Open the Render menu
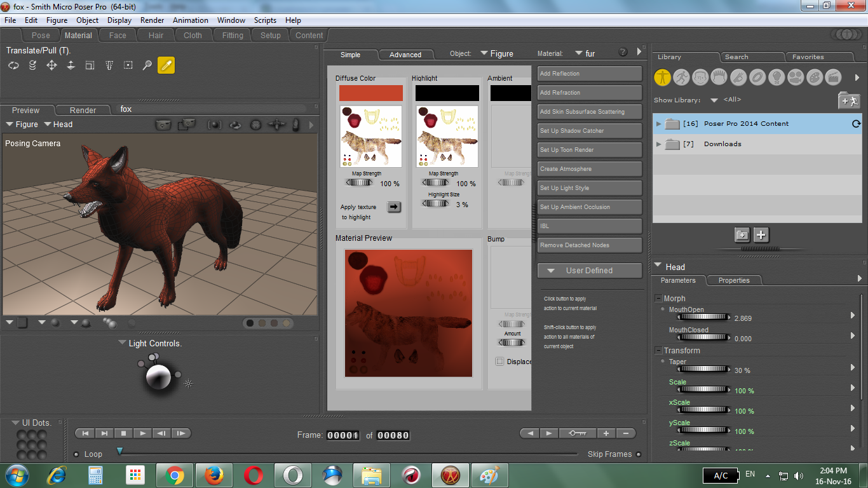 pos(153,20)
